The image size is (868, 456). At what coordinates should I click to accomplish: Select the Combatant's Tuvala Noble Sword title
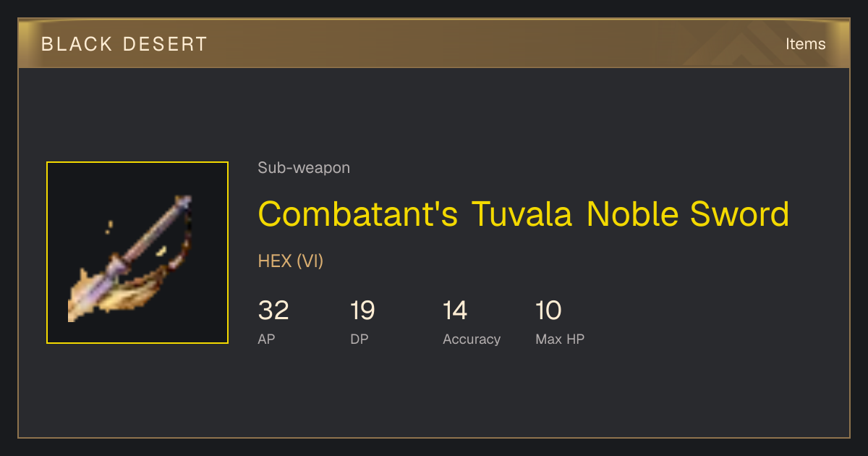524,214
